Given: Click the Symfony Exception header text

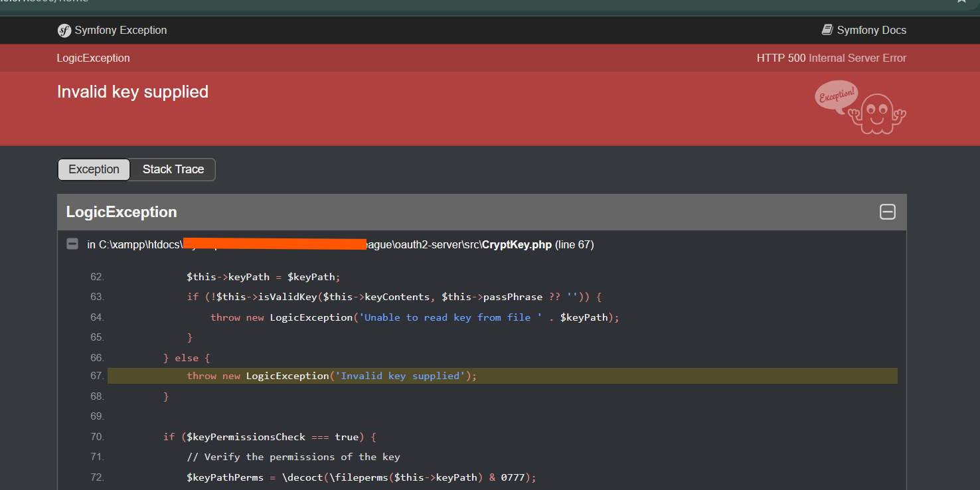Looking at the screenshot, I should tap(121, 31).
